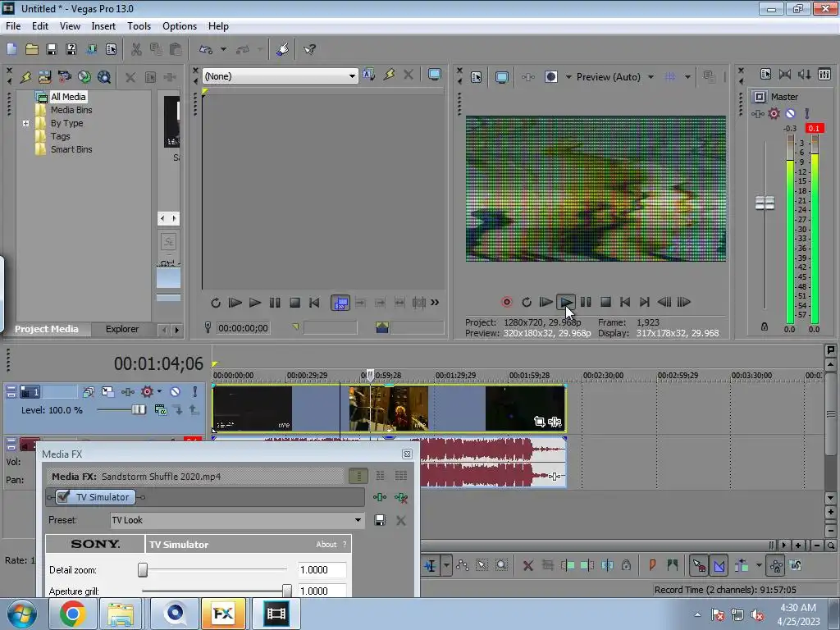Screen dimensions: 840x630
Task: Click the Search media magnifier icon
Action: tap(104, 76)
